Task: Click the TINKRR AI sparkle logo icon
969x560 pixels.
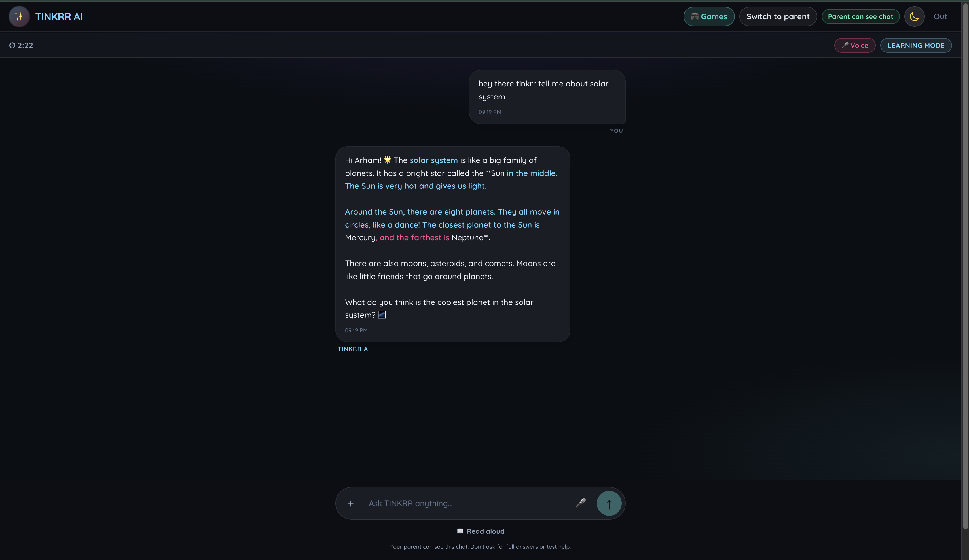Action: point(19,16)
